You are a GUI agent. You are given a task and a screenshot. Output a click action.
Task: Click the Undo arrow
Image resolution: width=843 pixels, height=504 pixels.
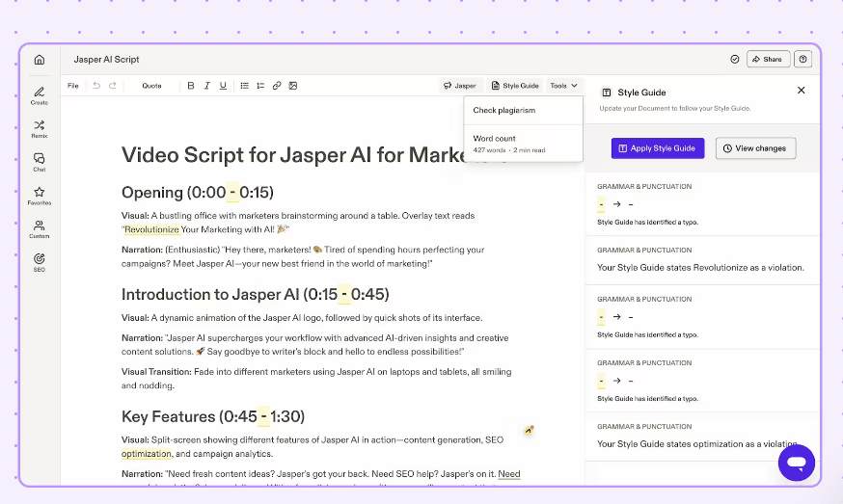[x=96, y=86]
